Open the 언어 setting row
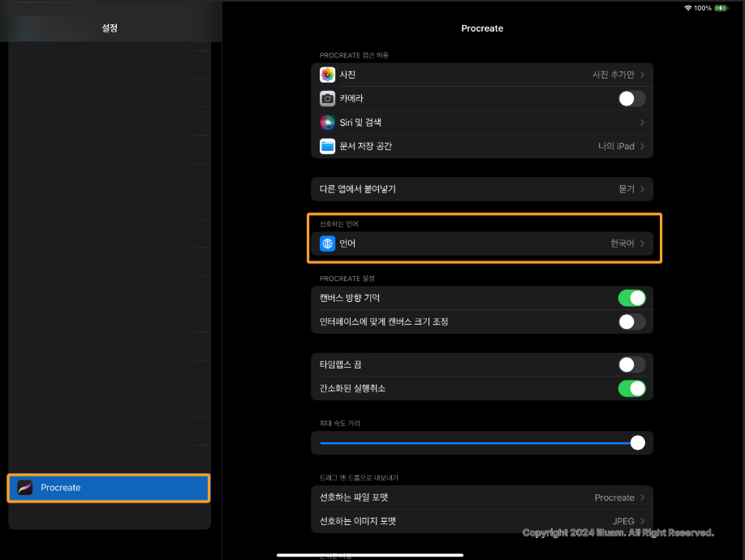Screen dimensions: 745x560 pyautogui.click(x=482, y=243)
